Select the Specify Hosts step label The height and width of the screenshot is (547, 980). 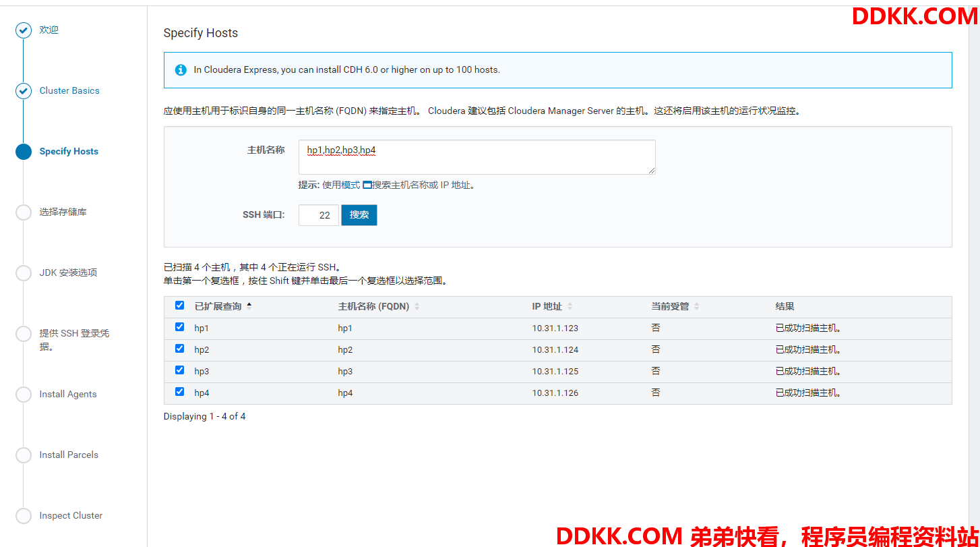click(69, 152)
